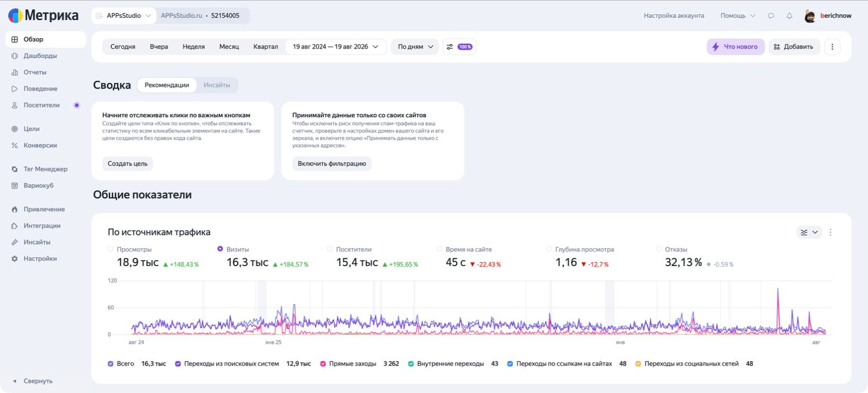Click the Создать цель button
868x393 pixels.
click(127, 164)
